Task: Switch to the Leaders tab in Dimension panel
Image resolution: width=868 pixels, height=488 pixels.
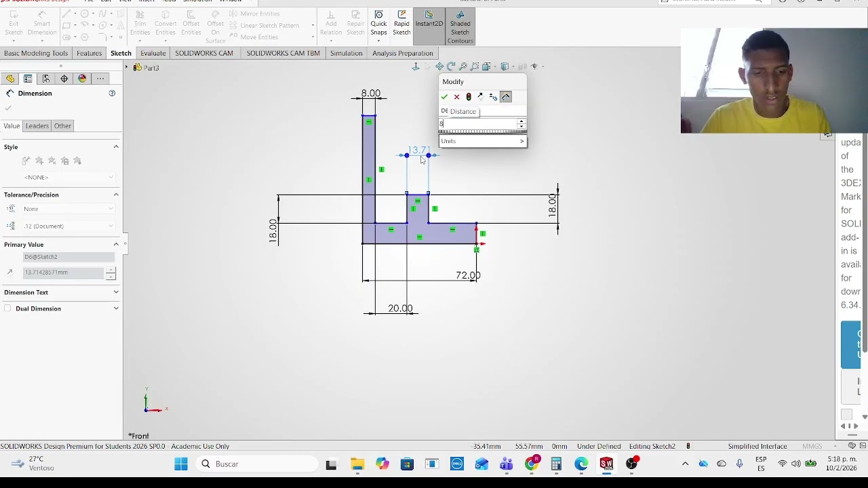Action: (x=37, y=126)
